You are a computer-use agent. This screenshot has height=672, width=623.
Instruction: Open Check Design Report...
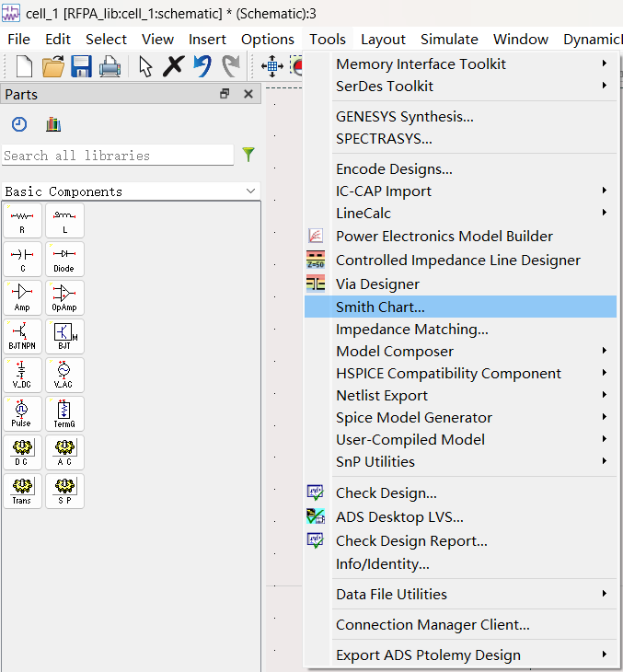click(461, 541)
